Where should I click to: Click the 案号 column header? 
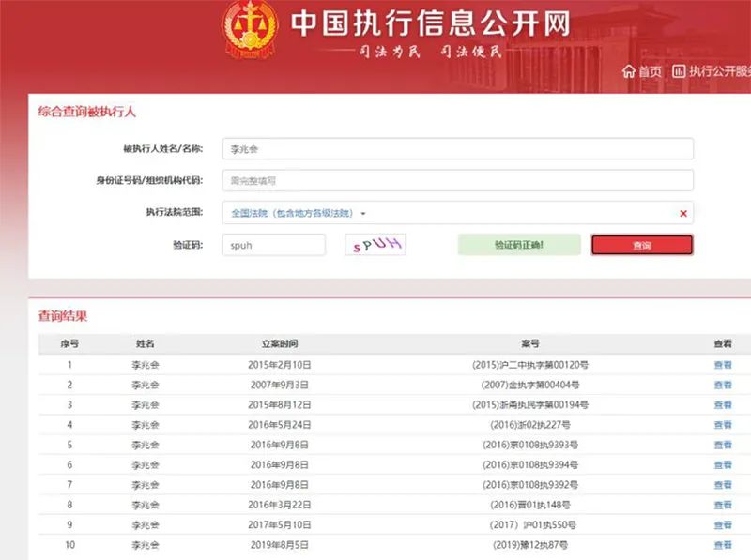tap(530, 343)
